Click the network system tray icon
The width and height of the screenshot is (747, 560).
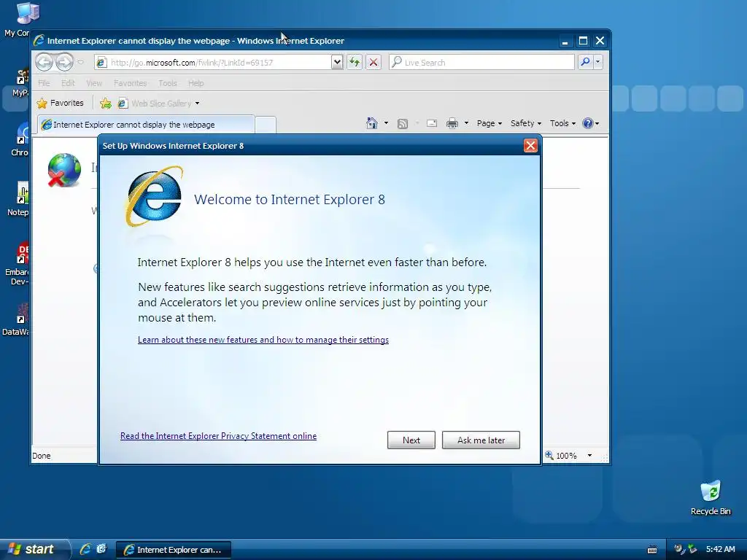[x=692, y=549]
